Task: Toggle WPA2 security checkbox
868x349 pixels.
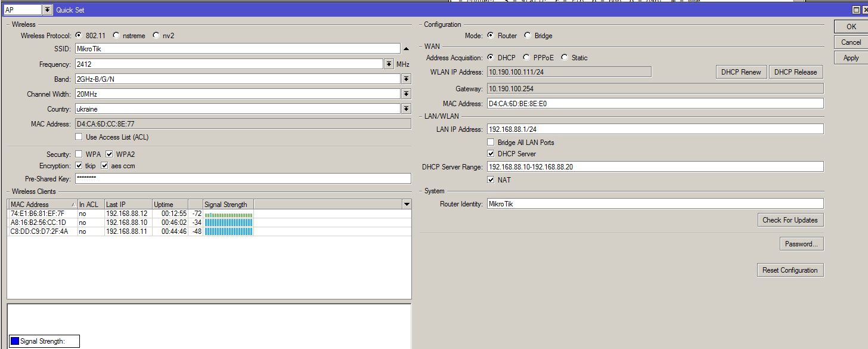Action: click(110, 155)
